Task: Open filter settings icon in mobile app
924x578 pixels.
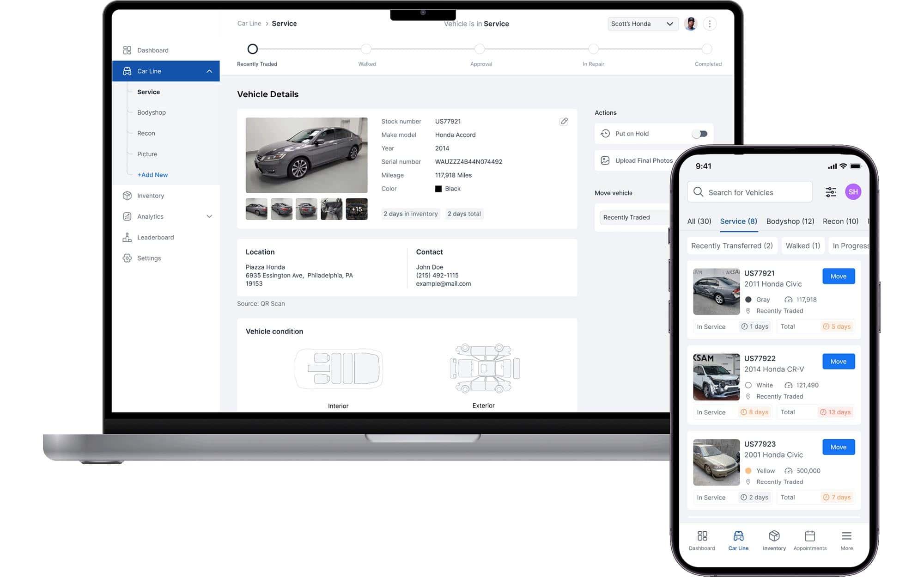Action: [x=831, y=192]
